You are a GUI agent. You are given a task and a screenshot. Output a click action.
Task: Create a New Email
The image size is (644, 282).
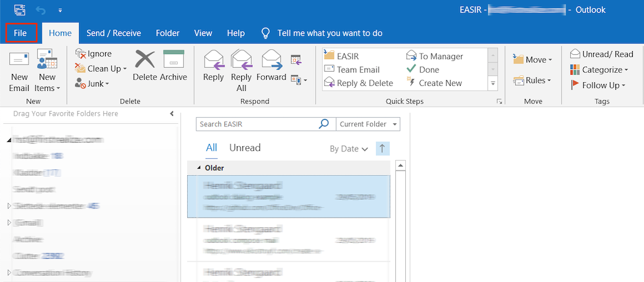click(x=19, y=72)
